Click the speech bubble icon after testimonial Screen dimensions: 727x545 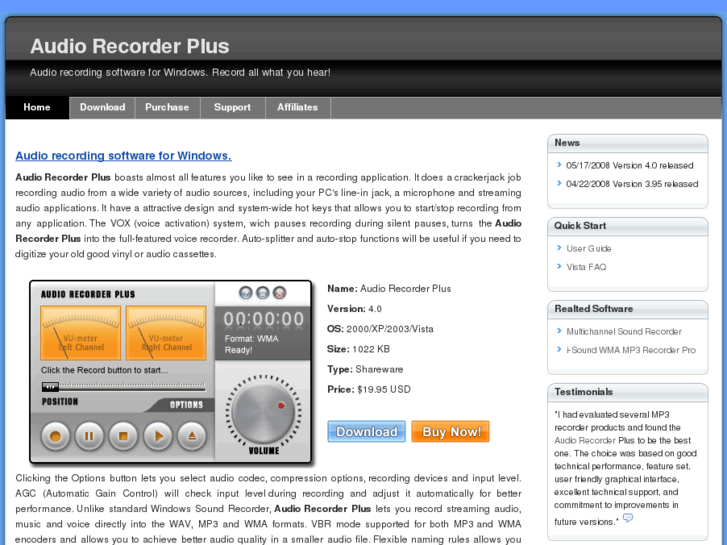[x=628, y=518]
